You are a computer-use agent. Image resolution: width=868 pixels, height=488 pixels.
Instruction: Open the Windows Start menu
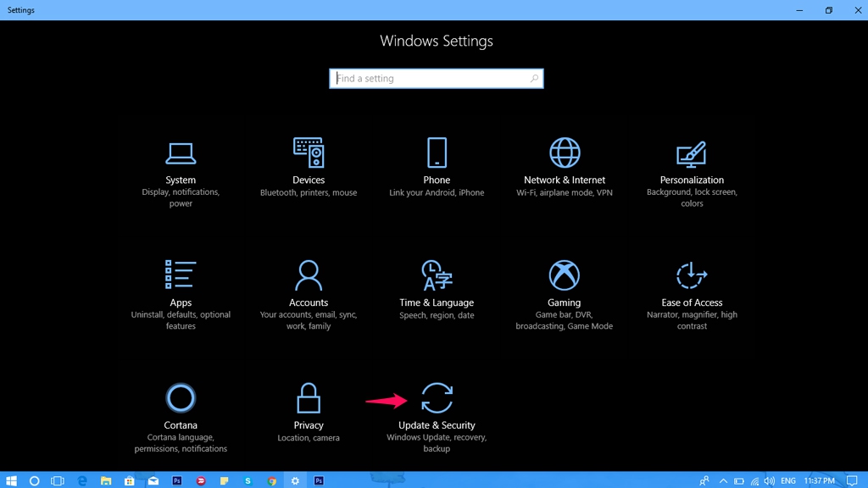(11, 480)
